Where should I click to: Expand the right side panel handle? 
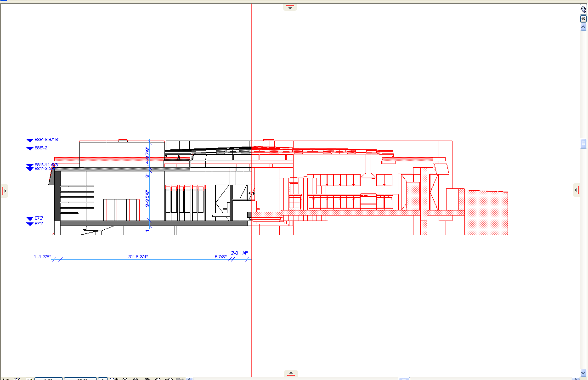pyautogui.click(x=576, y=190)
